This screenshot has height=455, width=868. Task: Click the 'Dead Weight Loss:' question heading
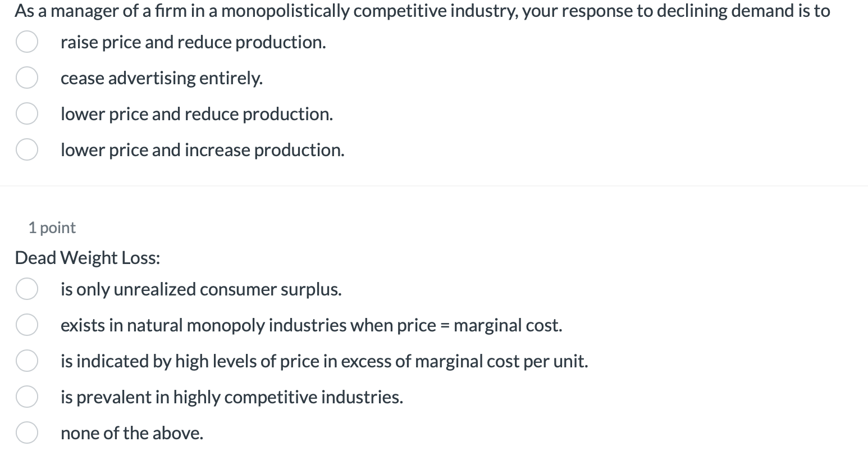point(88,258)
